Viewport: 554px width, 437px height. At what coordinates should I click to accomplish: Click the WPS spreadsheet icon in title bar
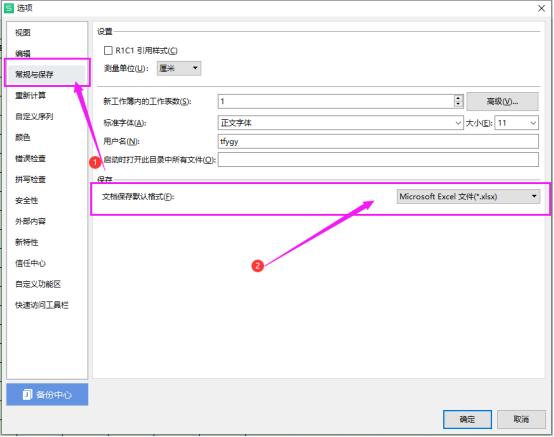click(x=8, y=8)
